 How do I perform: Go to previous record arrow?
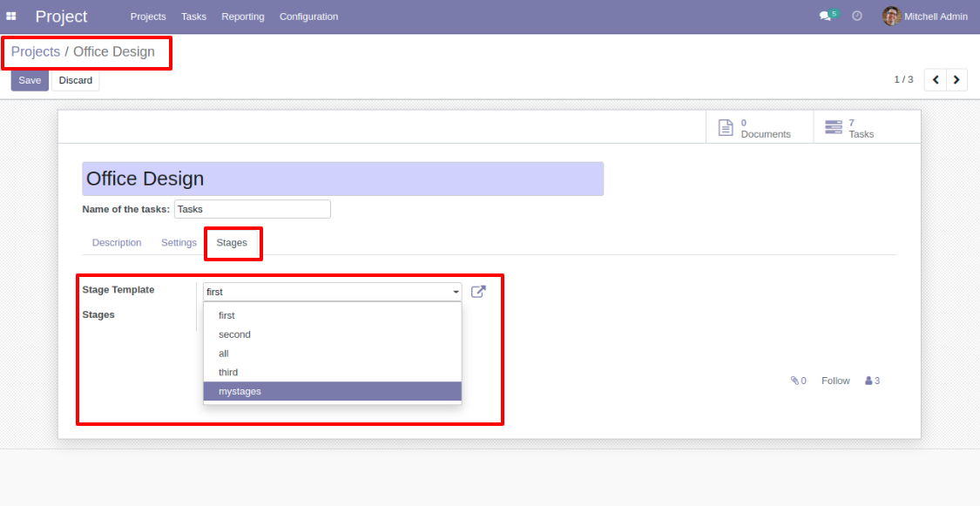point(936,80)
